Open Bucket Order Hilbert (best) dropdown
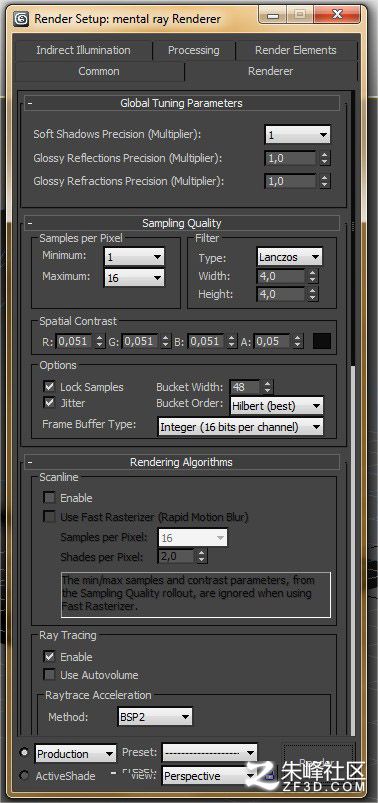Image resolution: width=378 pixels, height=803 pixels. pyautogui.click(x=277, y=406)
